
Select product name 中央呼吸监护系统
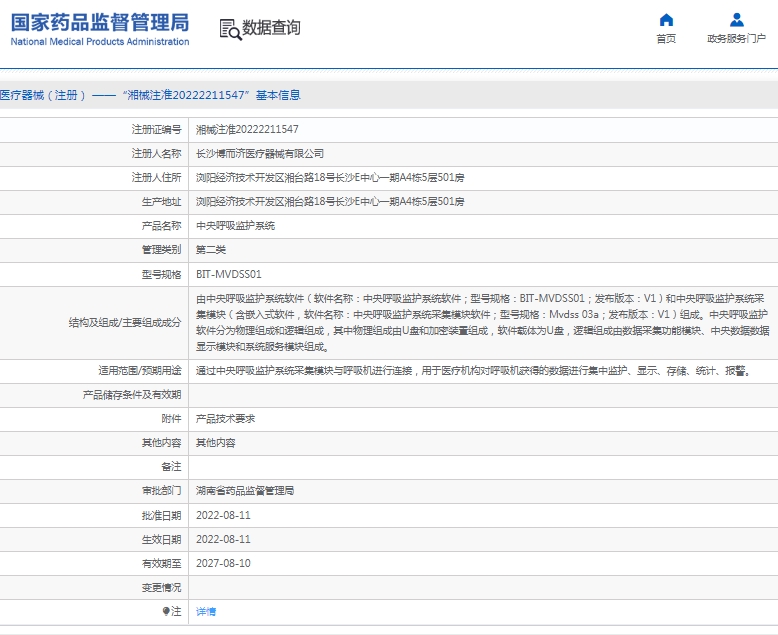tap(235, 226)
